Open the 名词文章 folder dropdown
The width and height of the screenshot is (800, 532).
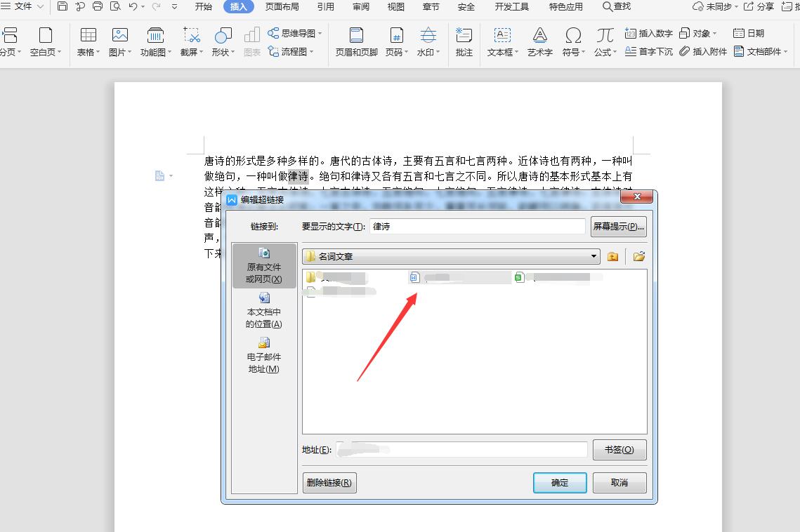[x=594, y=256]
